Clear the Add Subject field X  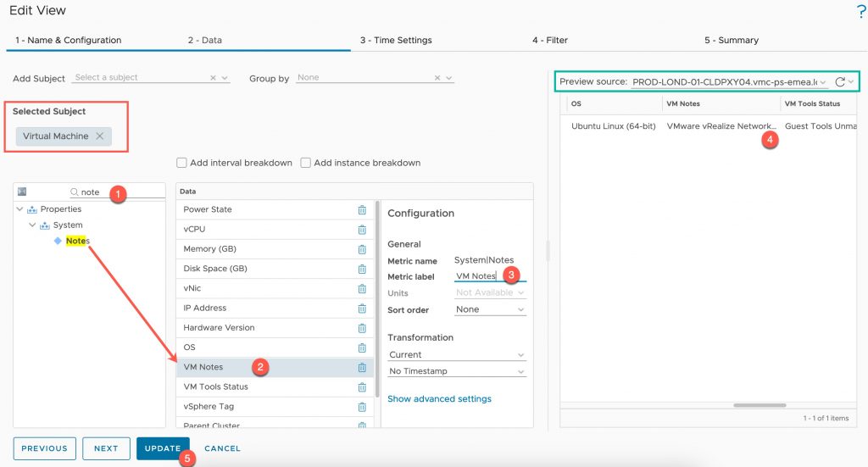point(213,78)
